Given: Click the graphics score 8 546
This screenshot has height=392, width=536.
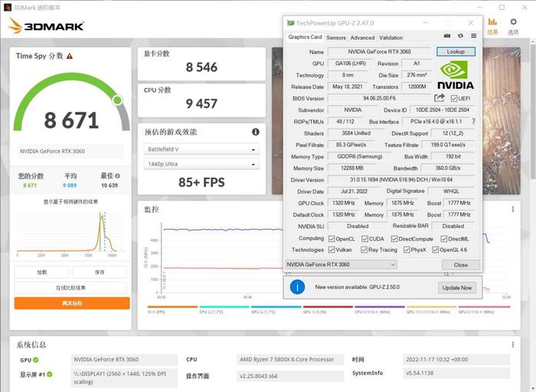Looking at the screenshot, I should (x=201, y=67).
